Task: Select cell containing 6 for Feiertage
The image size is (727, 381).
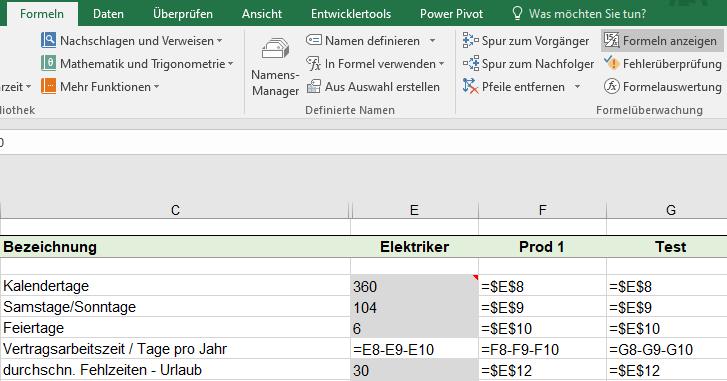Action: point(415,328)
